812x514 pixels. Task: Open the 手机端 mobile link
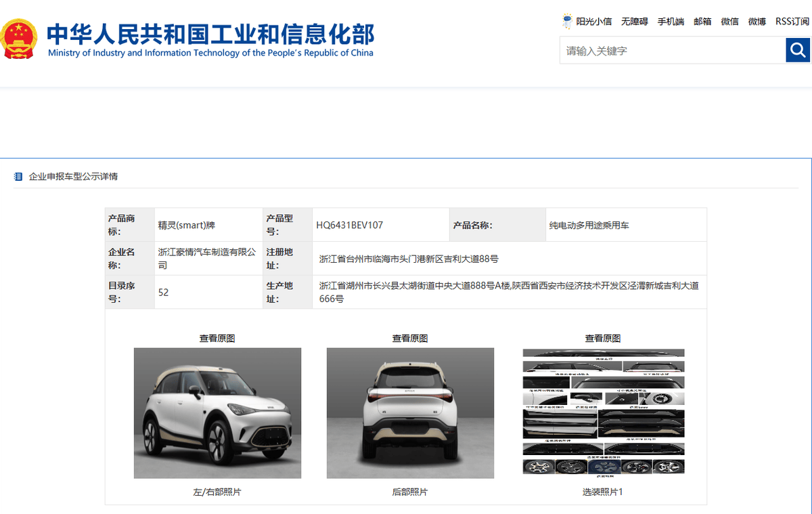tap(671, 22)
